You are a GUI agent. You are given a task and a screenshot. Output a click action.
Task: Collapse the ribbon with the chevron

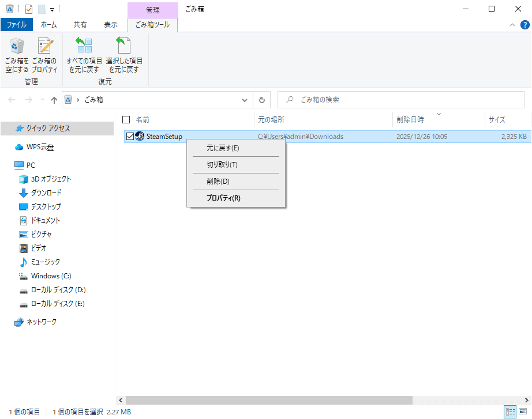[x=512, y=25]
